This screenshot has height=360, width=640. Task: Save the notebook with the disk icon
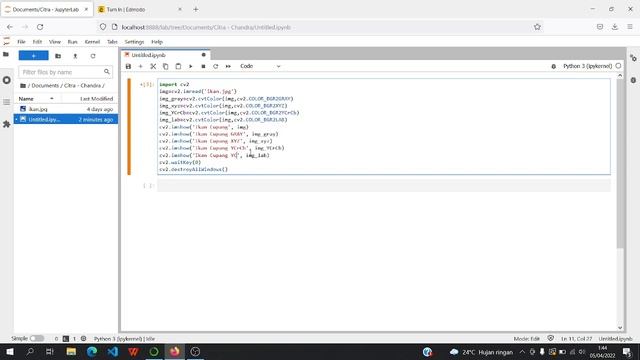point(128,66)
